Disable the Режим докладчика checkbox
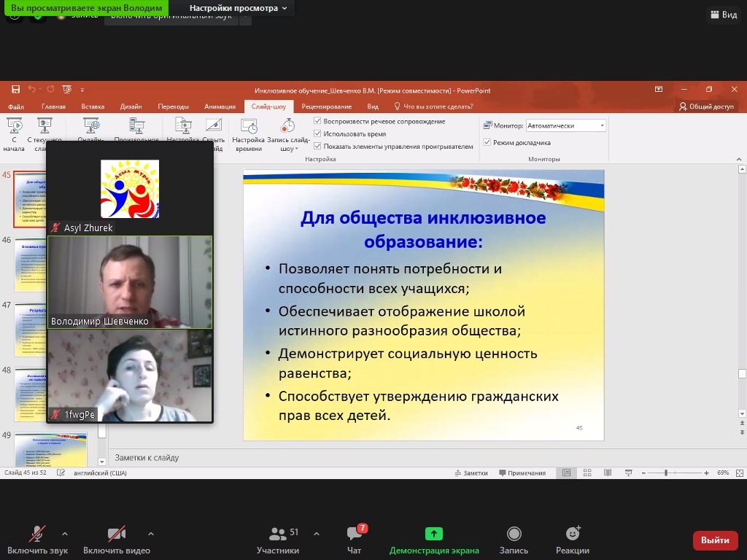Image resolution: width=747 pixels, height=560 pixels. point(487,142)
